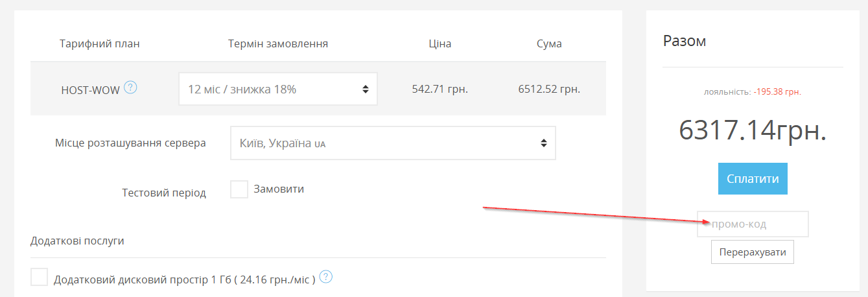
Task: Open help icon beside additional disk space
Action: [x=326, y=277]
